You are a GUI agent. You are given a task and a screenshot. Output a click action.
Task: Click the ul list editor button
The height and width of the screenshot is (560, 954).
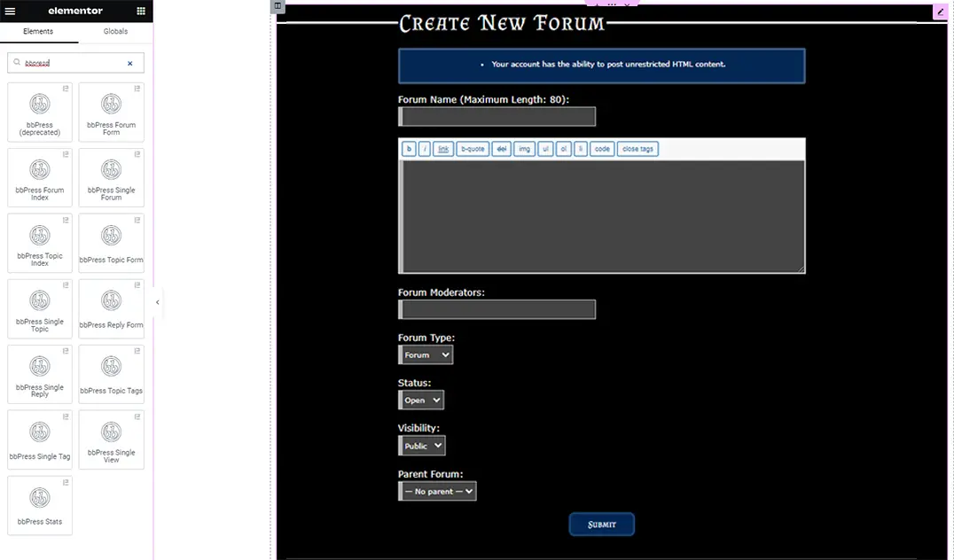546,149
